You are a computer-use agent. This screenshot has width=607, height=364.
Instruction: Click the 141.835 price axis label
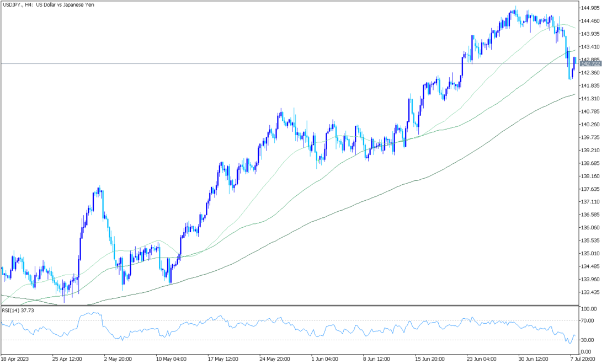591,85
